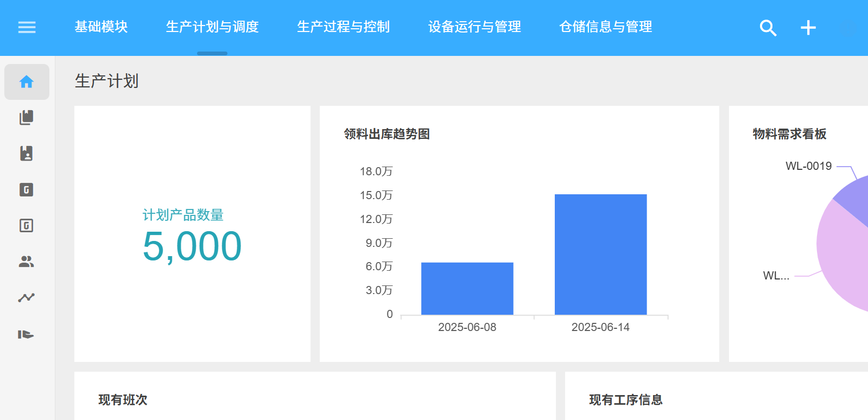
Task: Open search with the magnifier icon
Action: coord(768,28)
